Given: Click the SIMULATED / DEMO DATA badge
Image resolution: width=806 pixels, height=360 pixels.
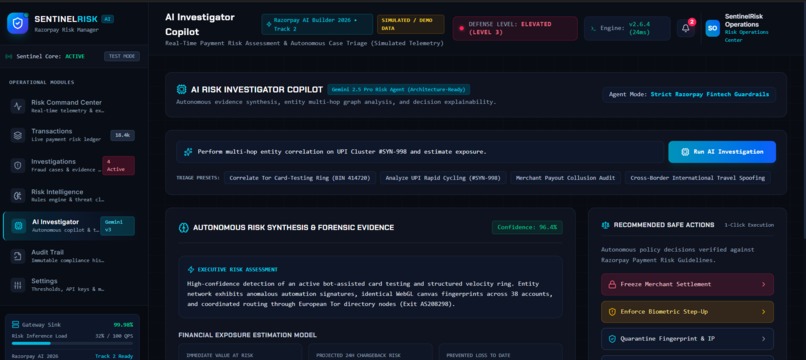Looking at the screenshot, I should click(410, 24).
